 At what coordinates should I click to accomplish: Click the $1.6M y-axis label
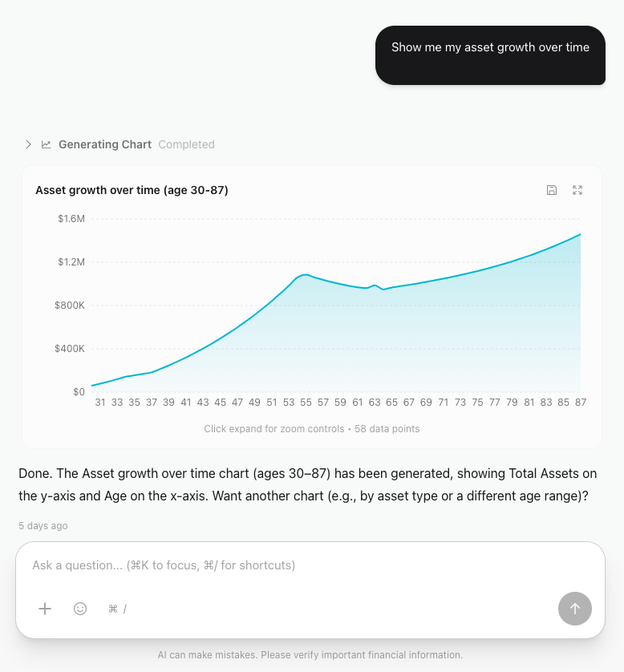(71, 219)
